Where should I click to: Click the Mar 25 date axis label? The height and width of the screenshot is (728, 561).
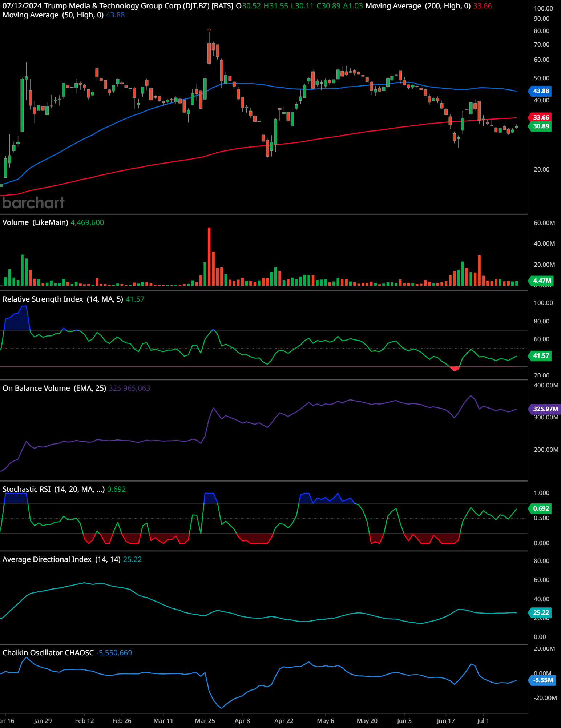pyautogui.click(x=205, y=721)
